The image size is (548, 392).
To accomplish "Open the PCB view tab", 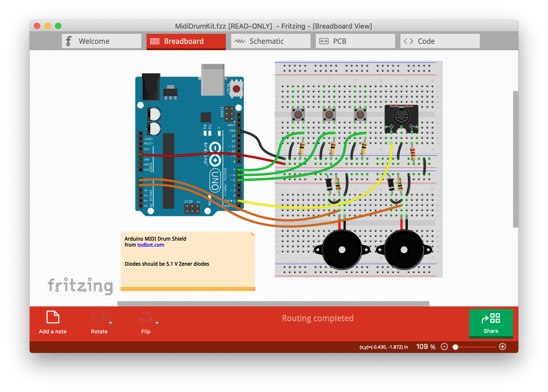I will (355, 41).
